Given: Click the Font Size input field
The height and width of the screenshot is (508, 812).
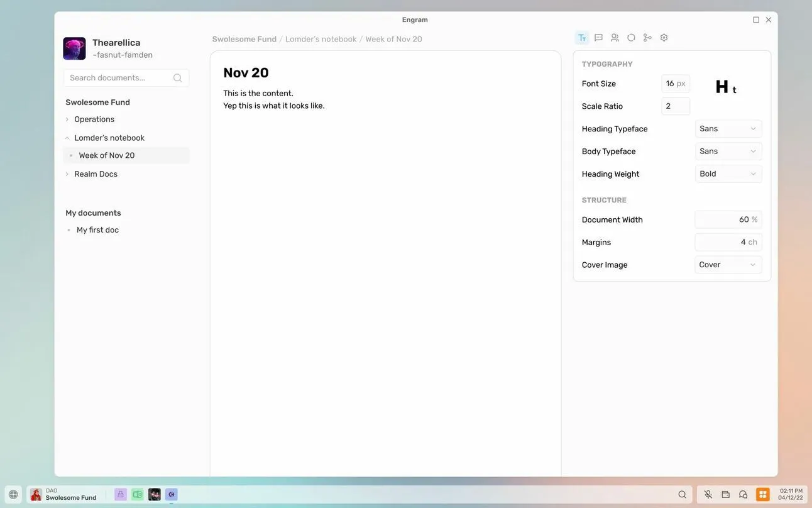Looking at the screenshot, I should pos(675,84).
